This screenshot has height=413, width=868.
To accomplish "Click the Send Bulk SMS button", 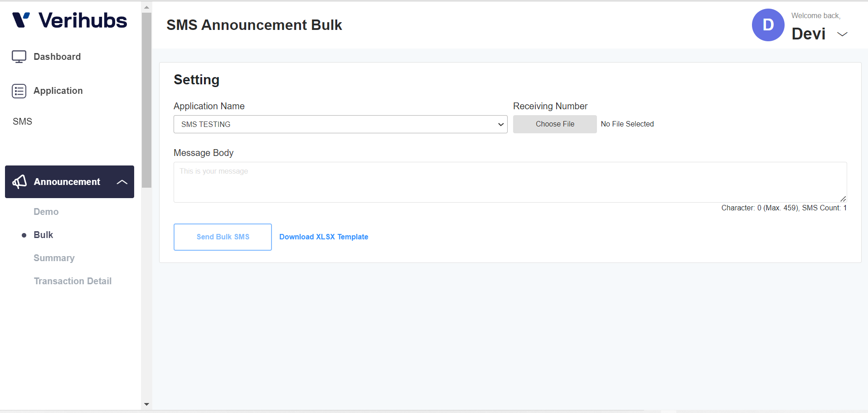I will tap(223, 237).
